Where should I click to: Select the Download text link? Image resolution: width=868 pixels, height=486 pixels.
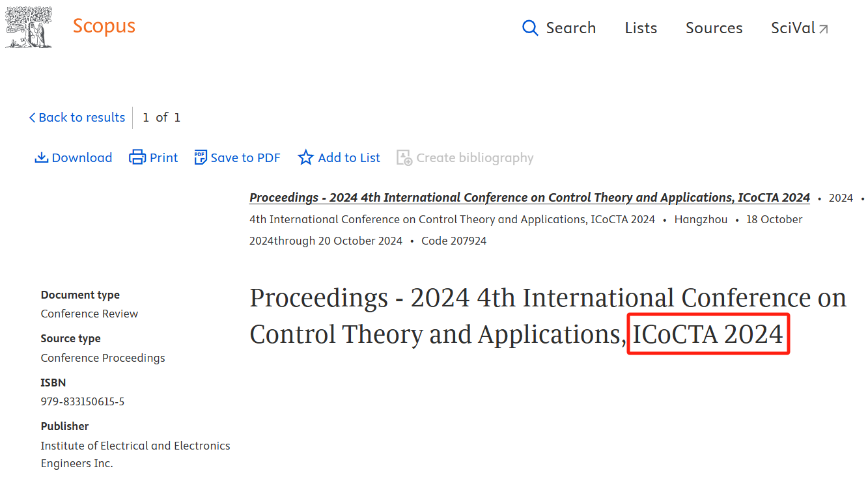(82, 157)
